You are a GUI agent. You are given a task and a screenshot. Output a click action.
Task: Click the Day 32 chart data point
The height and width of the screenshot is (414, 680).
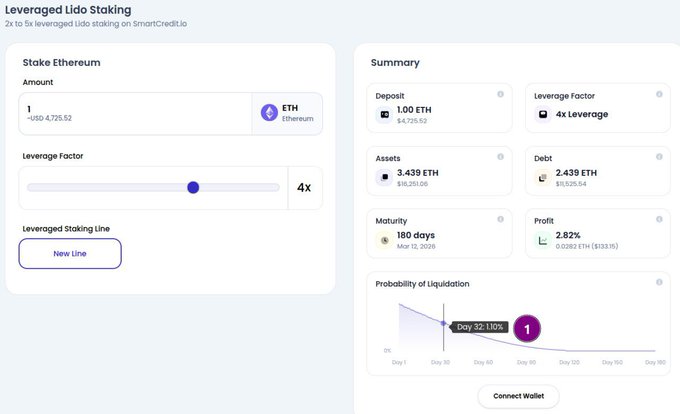click(443, 323)
